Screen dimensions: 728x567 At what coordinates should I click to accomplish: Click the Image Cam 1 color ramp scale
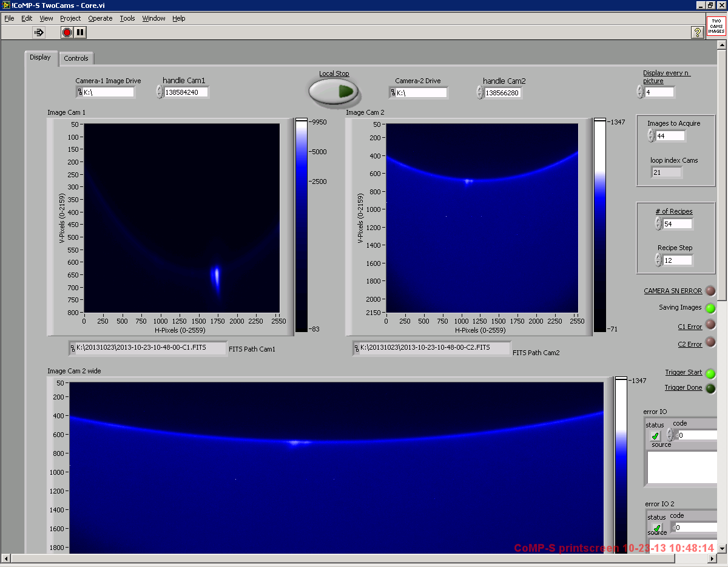[x=302, y=225]
